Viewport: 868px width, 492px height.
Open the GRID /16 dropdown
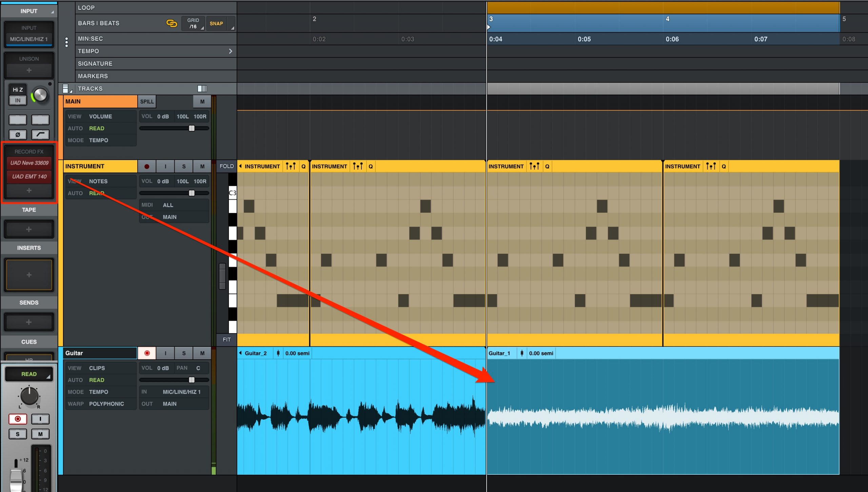[x=193, y=23]
